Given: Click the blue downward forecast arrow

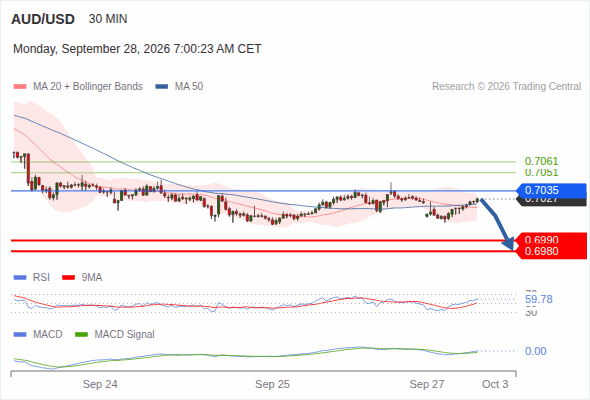Looking at the screenshot, I should click(x=497, y=223).
